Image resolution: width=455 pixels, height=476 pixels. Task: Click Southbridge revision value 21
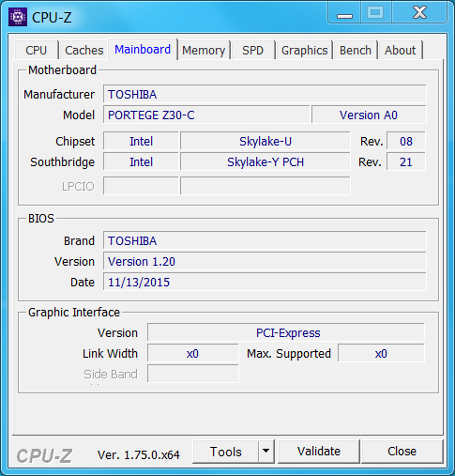pyautogui.click(x=406, y=161)
